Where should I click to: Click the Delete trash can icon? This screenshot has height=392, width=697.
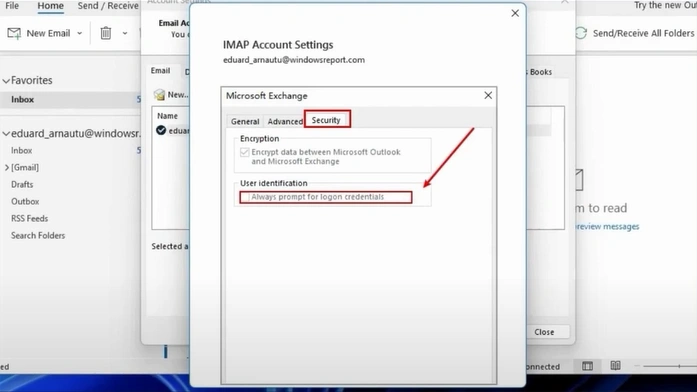coord(106,33)
